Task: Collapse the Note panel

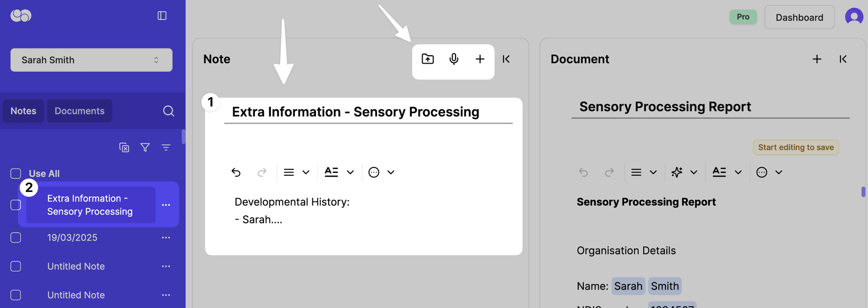Action: pos(506,59)
